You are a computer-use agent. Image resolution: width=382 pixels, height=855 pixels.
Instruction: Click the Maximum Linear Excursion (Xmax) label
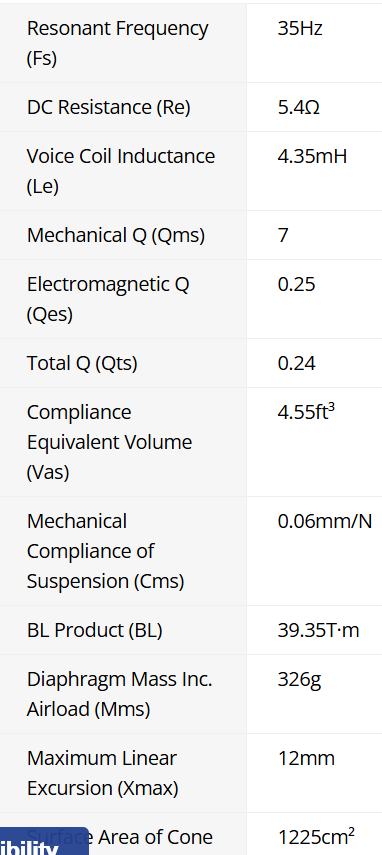102,773
